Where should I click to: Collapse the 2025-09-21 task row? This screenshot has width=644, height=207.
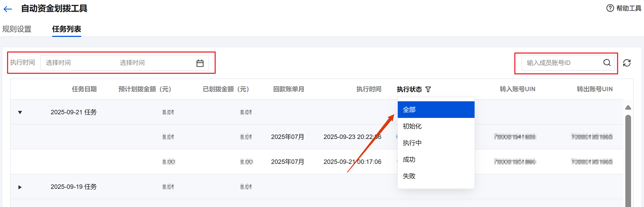click(20, 112)
